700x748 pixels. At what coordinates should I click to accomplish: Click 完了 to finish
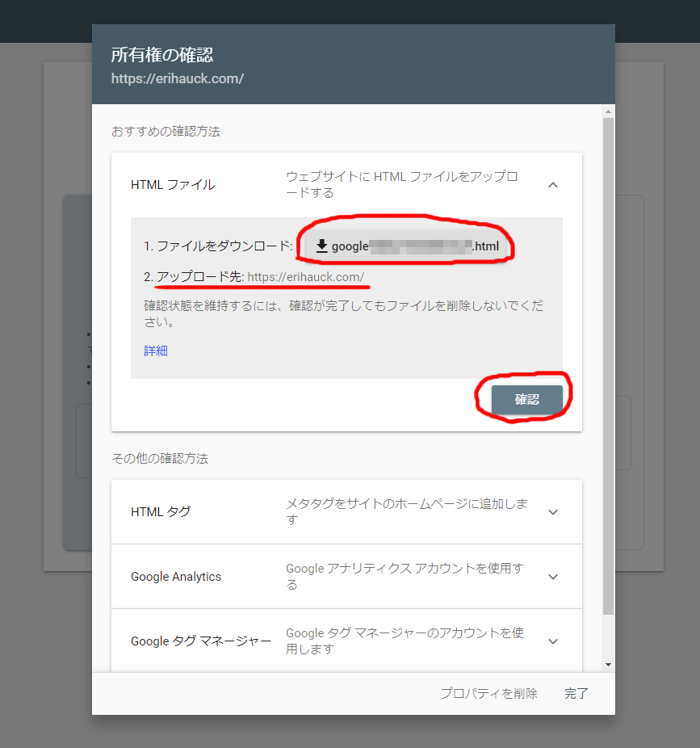(576, 693)
